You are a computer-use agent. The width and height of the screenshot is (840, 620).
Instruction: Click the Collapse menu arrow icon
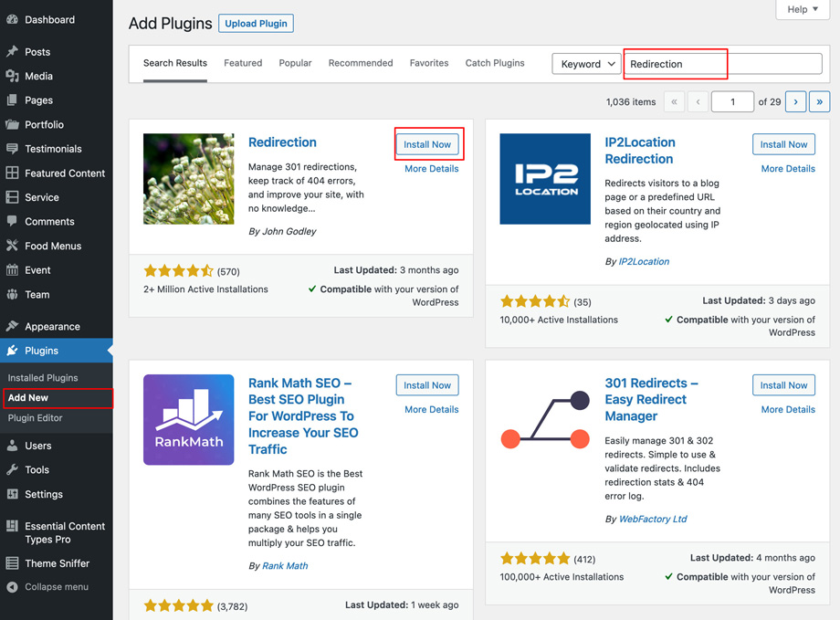pyautogui.click(x=12, y=587)
